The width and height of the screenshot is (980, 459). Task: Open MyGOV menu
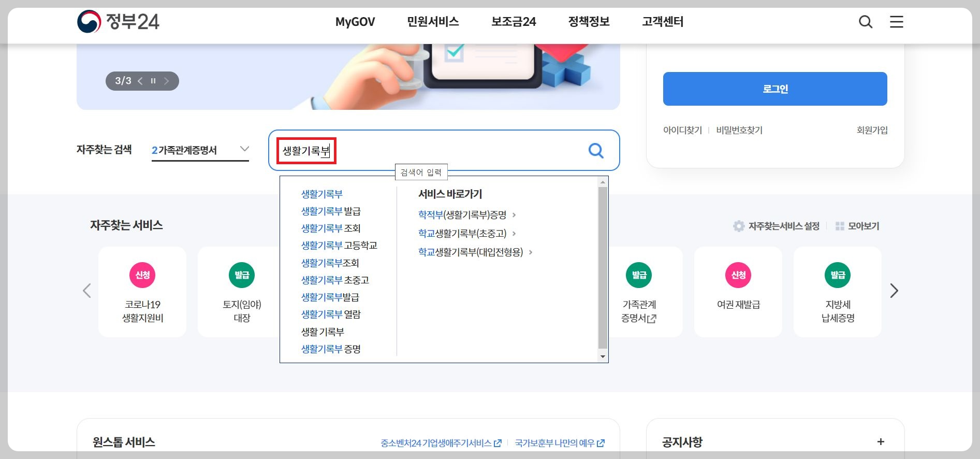pyautogui.click(x=355, y=22)
